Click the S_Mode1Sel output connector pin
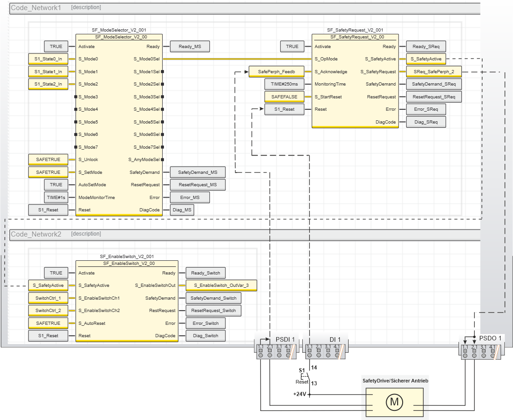Viewport: 513px width, 420px height. pos(162,72)
